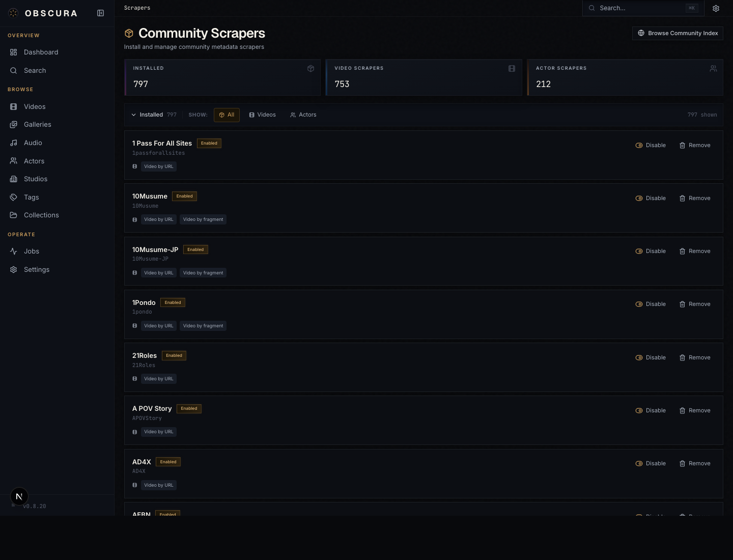Disable the 1 Pass For All Sites scraper
Screen dimensions: 733x560
pos(651,145)
